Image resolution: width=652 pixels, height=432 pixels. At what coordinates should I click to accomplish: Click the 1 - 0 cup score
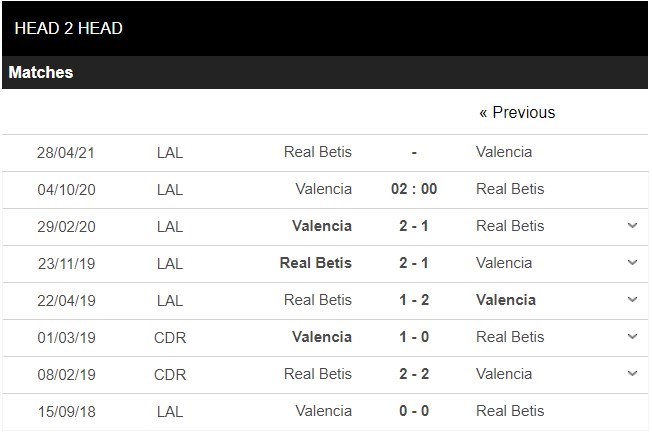[x=414, y=337]
